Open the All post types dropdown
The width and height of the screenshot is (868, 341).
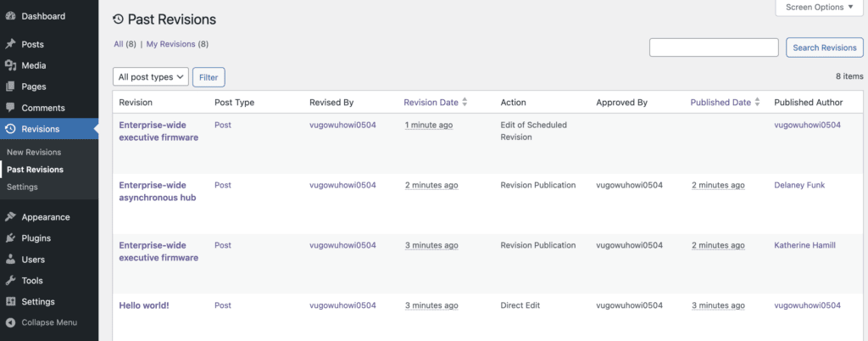(x=151, y=77)
